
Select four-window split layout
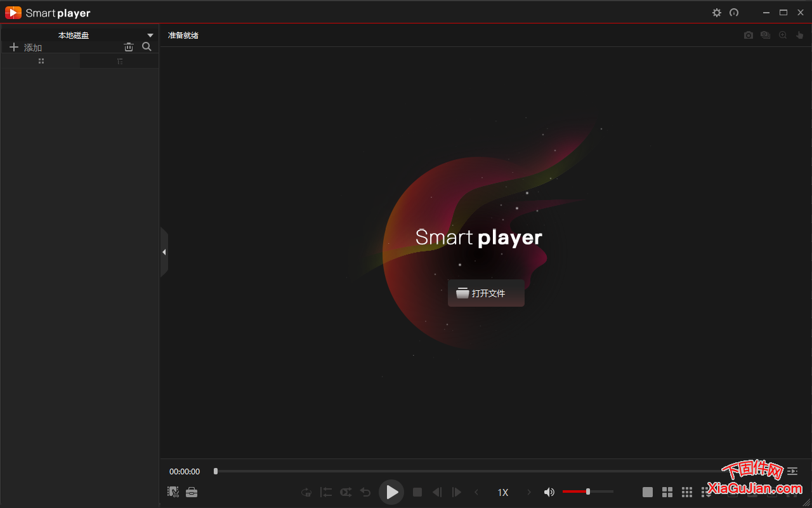click(x=667, y=492)
